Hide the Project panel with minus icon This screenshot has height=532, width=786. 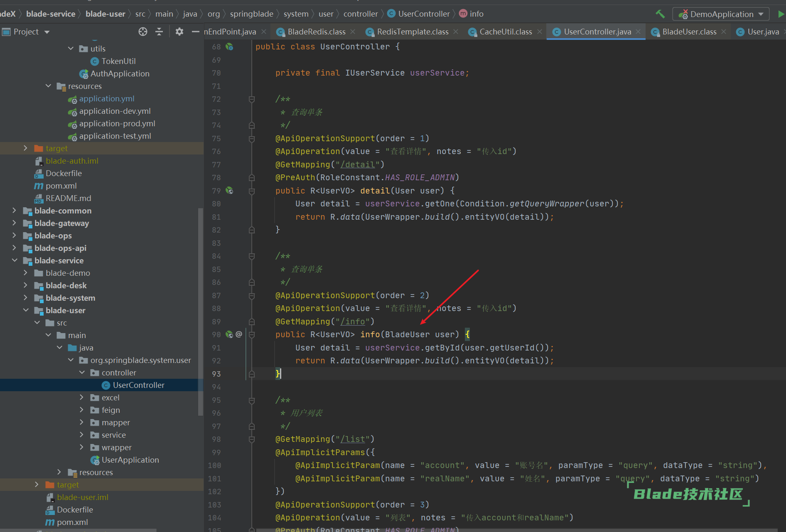tap(195, 32)
